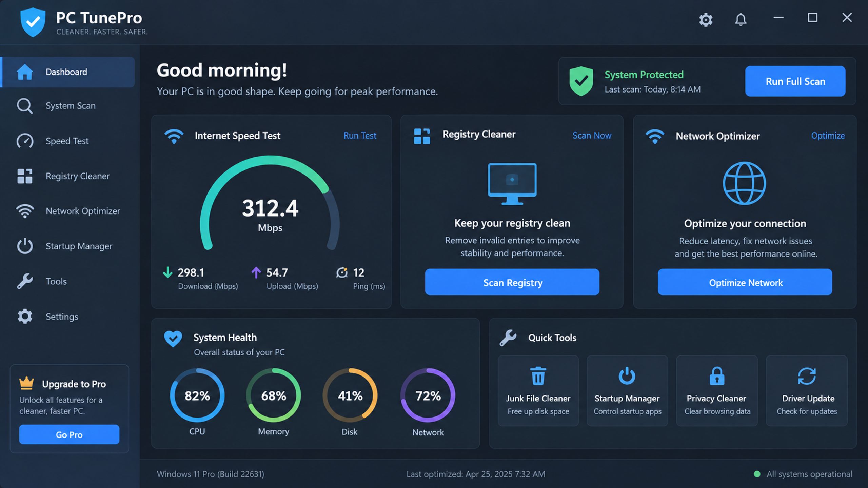This screenshot has height=488, width=868.
Task: Open Speed Test from the sidebar
Action: [x=68, y=141]
